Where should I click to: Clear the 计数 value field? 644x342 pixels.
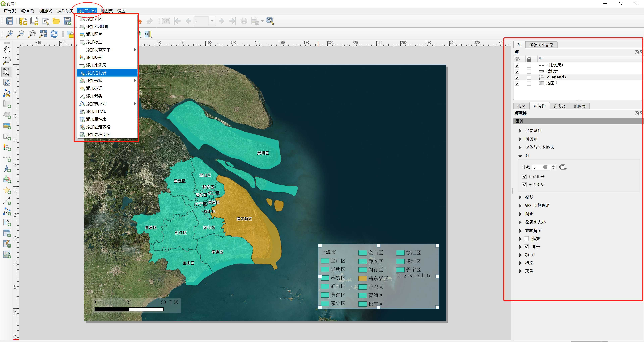tap(545, 167)
